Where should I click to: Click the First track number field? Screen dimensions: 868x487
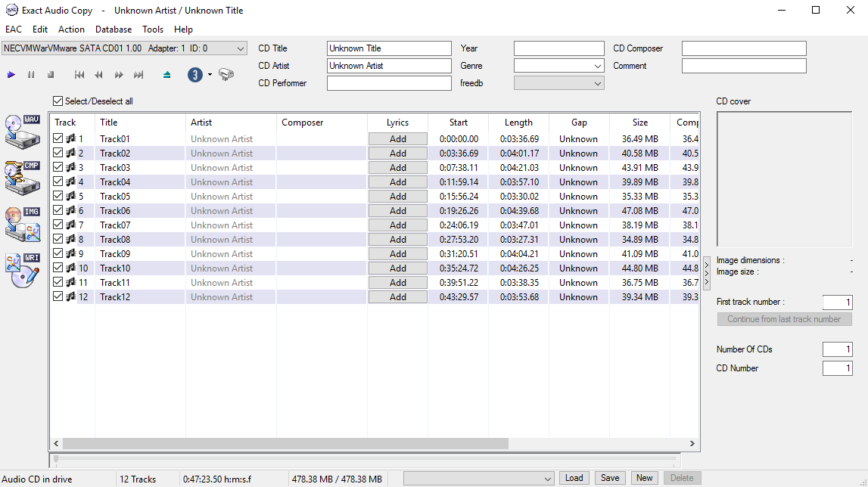(x=837, y=302)
